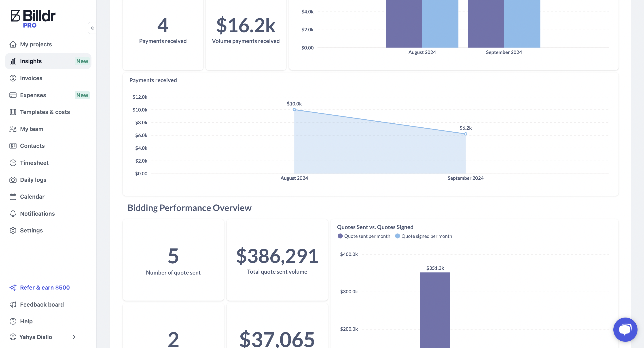Click the Invoices dollar icon

click(13, 78)
